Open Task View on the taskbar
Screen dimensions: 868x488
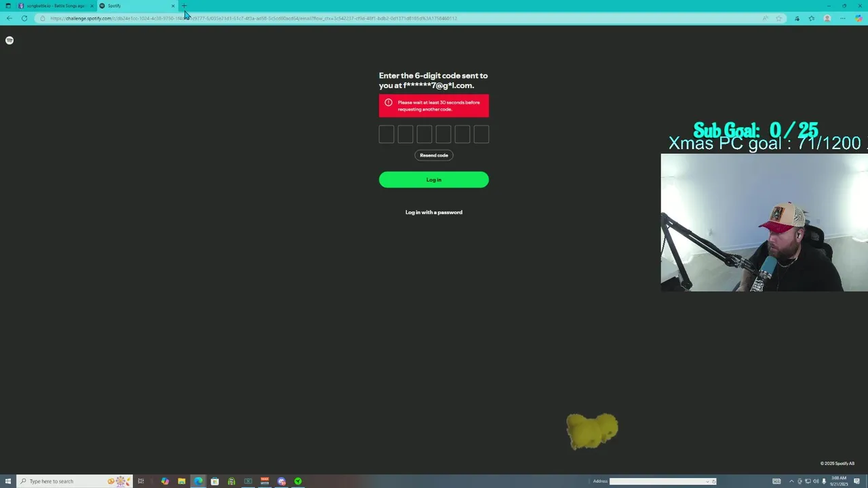141,481
